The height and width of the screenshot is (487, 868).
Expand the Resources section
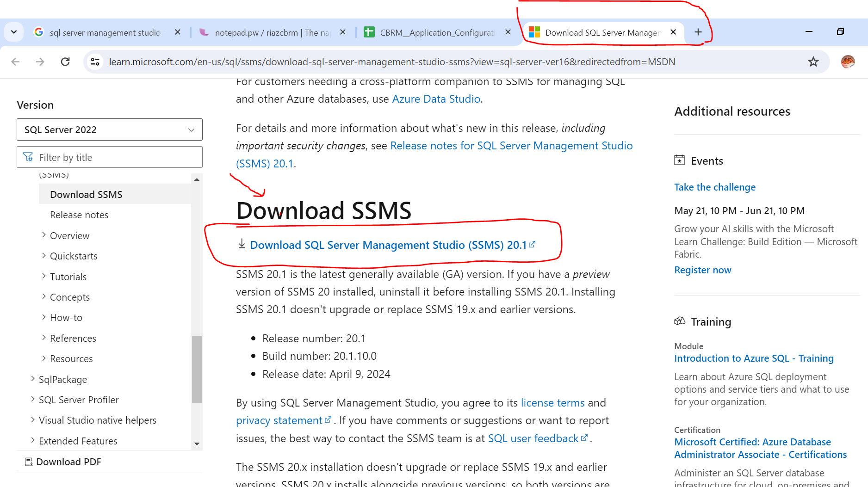pos(44,358)
